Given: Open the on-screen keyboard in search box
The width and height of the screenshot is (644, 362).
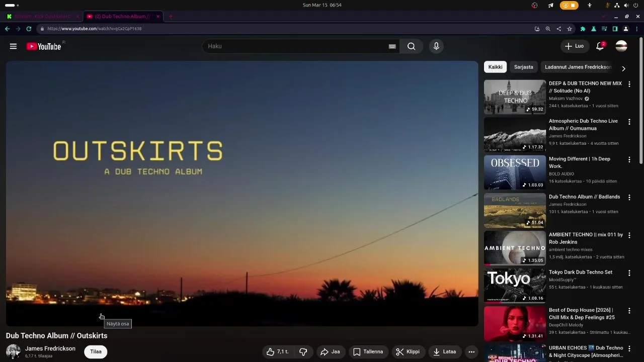Looking at the screenshot, I should point(392,46).
